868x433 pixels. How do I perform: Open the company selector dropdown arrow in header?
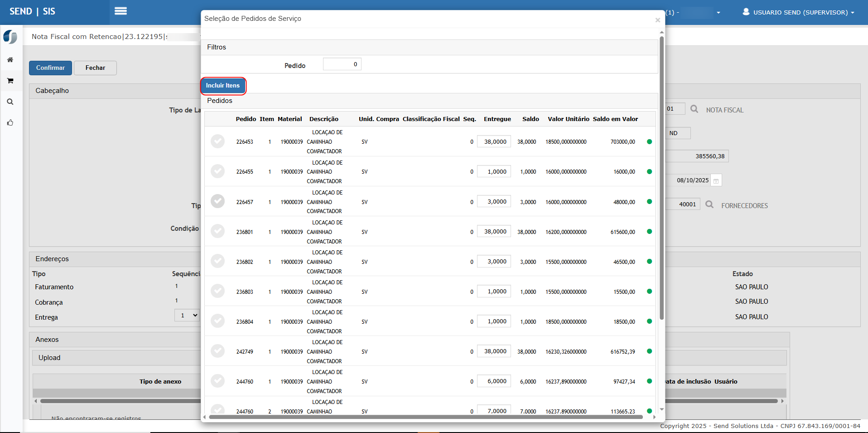pos(719,13)
